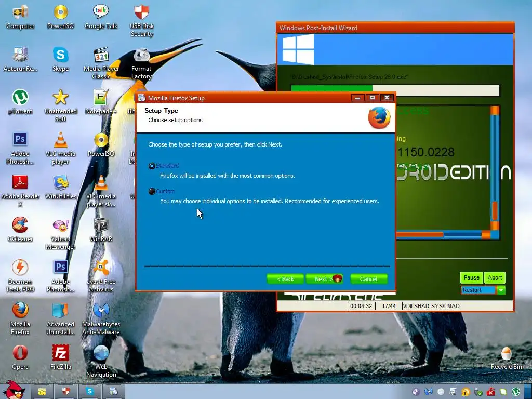Click the green install progress bar in wizard
This screenshot has height=399, width=532.
point(395,90)
